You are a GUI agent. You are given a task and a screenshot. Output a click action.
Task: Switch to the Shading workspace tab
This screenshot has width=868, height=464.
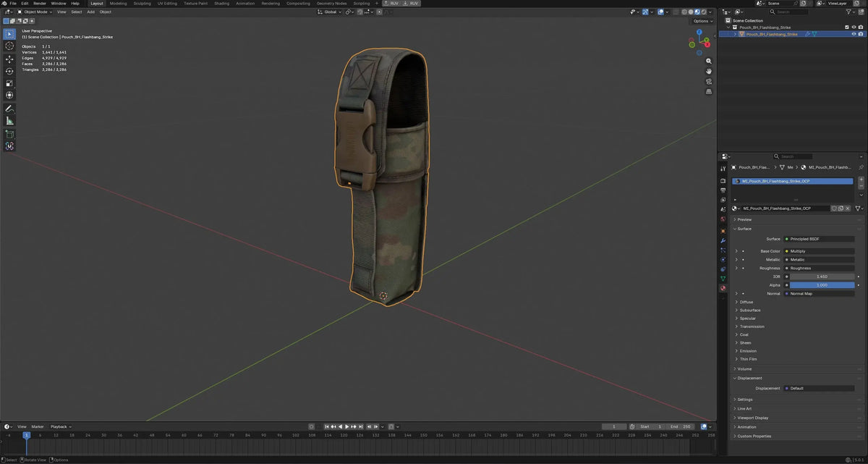221,3
